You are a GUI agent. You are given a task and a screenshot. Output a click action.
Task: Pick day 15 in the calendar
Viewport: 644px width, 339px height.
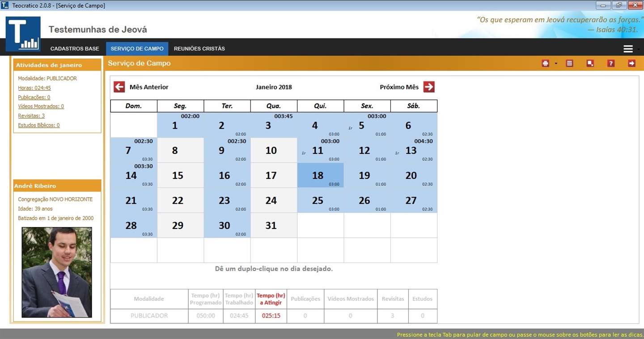(181, 175)
